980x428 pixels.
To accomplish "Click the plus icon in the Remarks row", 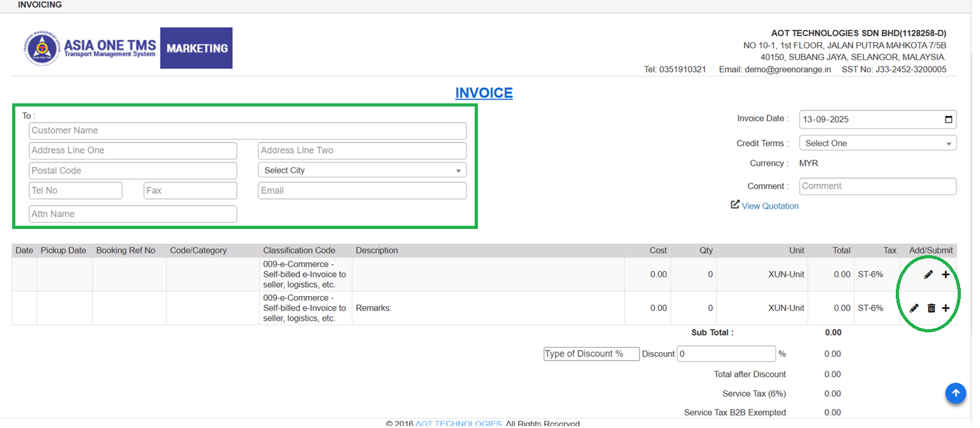I will (x=946, y=308).
